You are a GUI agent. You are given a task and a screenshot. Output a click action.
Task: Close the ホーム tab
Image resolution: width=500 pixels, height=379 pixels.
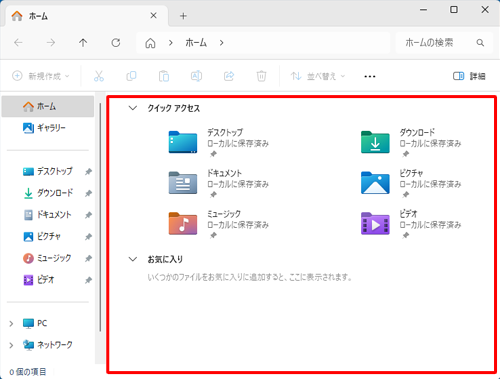tap(153, 16)
